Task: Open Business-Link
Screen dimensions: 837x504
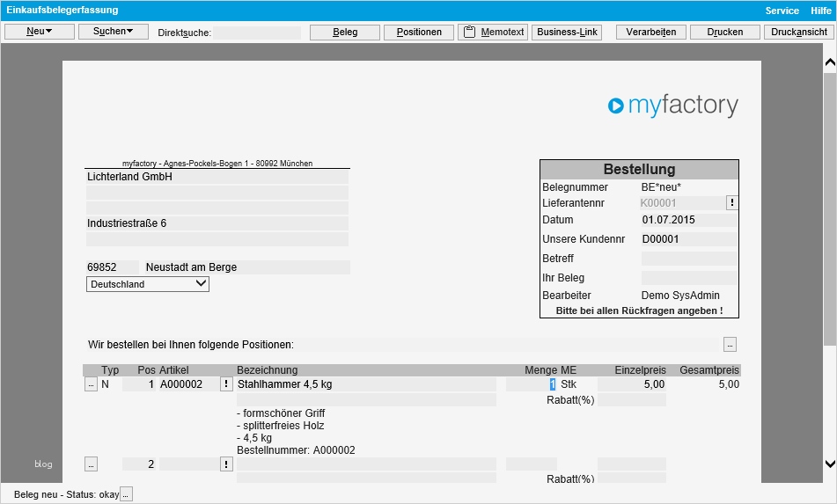Action: 567,32
